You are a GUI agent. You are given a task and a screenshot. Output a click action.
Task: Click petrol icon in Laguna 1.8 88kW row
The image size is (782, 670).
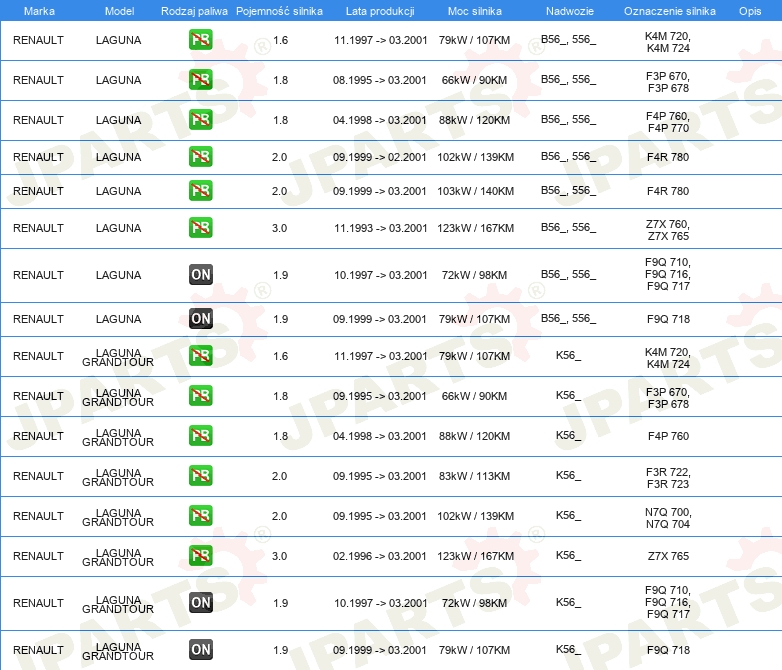[x=200, y=120]
